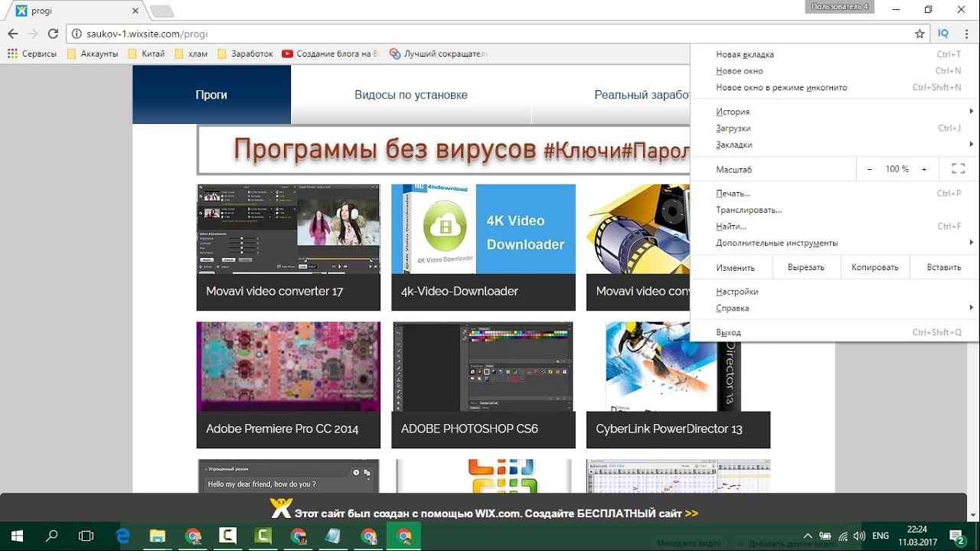Show hidden tray icons chevron
Image resolution: width=980 pixels, height=551 pixels.
(x=807, y=536)
